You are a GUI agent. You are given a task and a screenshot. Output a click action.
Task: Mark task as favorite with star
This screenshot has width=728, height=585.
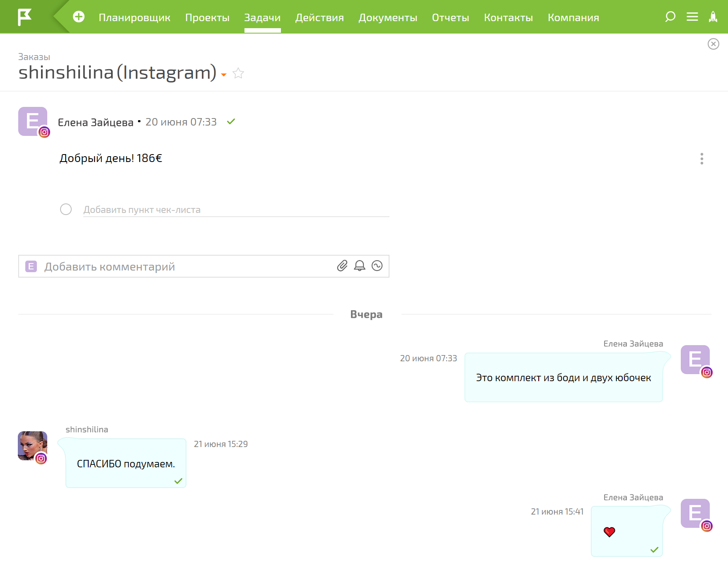(238, 73)
